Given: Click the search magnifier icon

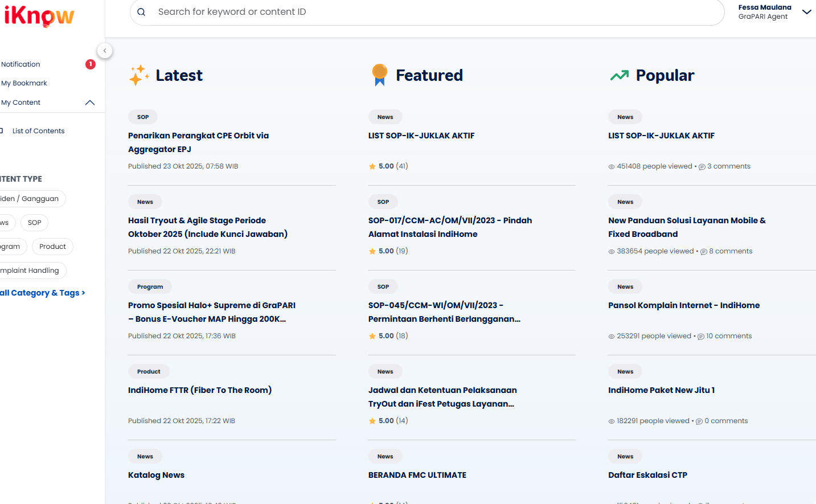Looking at the screenshot, I should [141, 12].
